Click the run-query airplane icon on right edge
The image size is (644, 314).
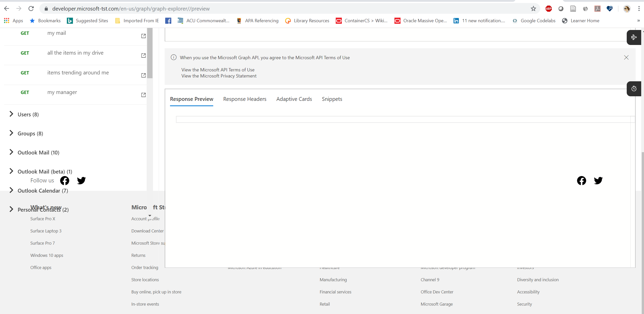pyautogui.click(x=634, y=37)
